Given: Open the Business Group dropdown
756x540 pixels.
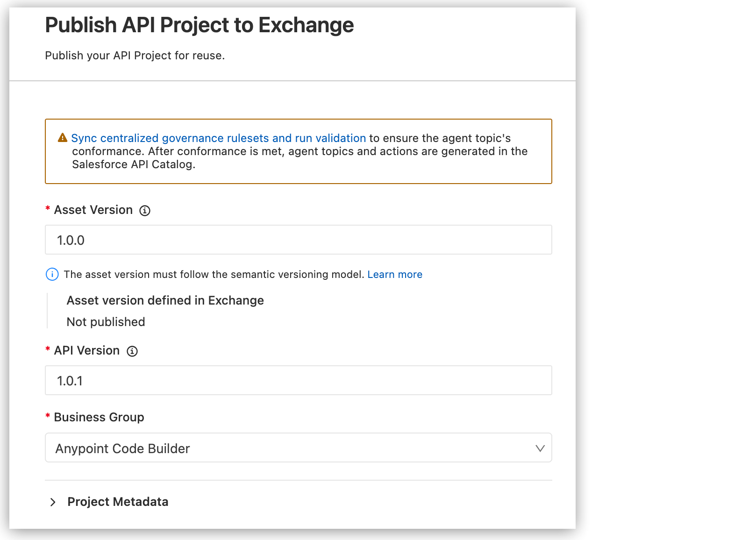Looking at the screenshot, I should coord(299,448).
